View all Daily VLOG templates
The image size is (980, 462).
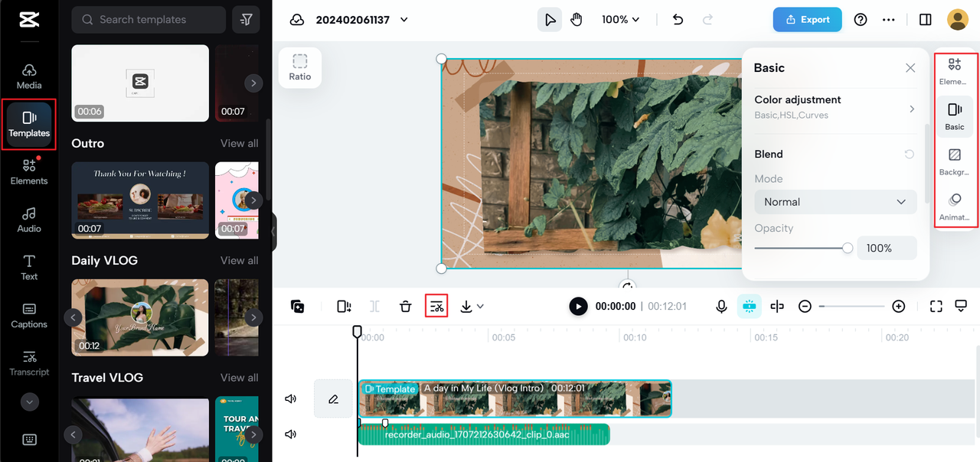pyautogui.click(x=239, y=260)
